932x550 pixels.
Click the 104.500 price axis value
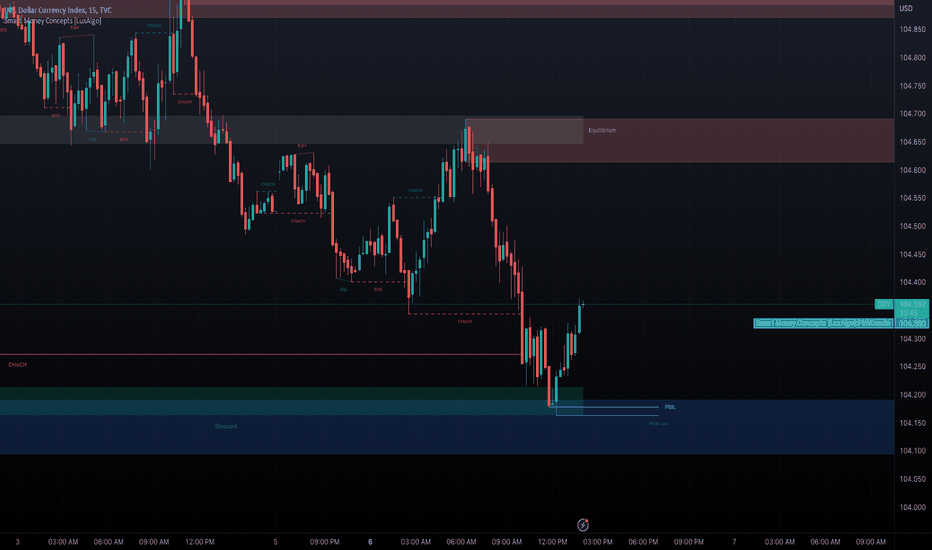point(912,226)
